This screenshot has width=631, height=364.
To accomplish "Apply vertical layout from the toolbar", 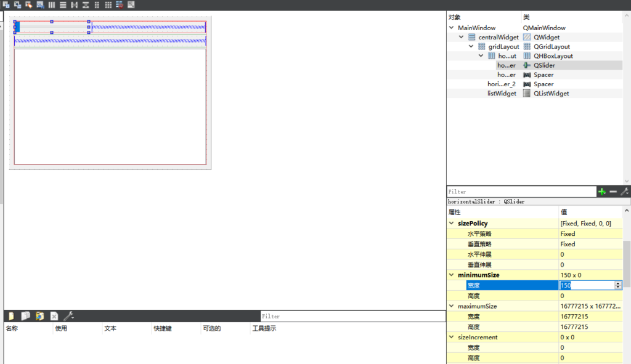I will coord(63,5).
